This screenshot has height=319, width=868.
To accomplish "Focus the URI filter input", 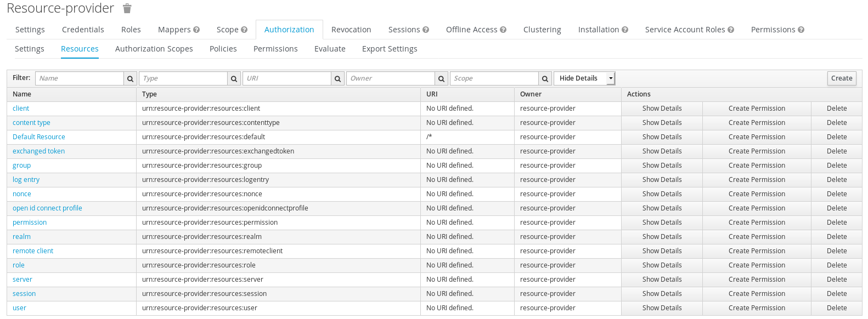I will (x=287, y=78).
